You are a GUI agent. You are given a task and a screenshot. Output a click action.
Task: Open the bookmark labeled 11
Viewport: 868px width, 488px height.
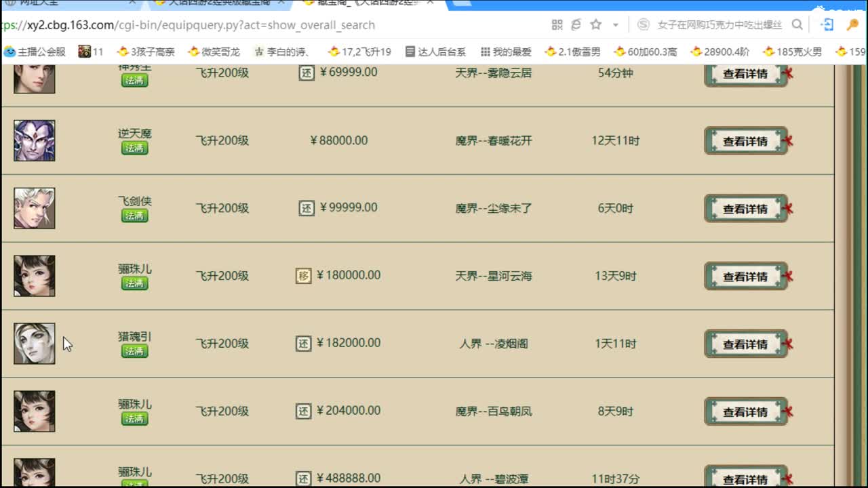91,52
